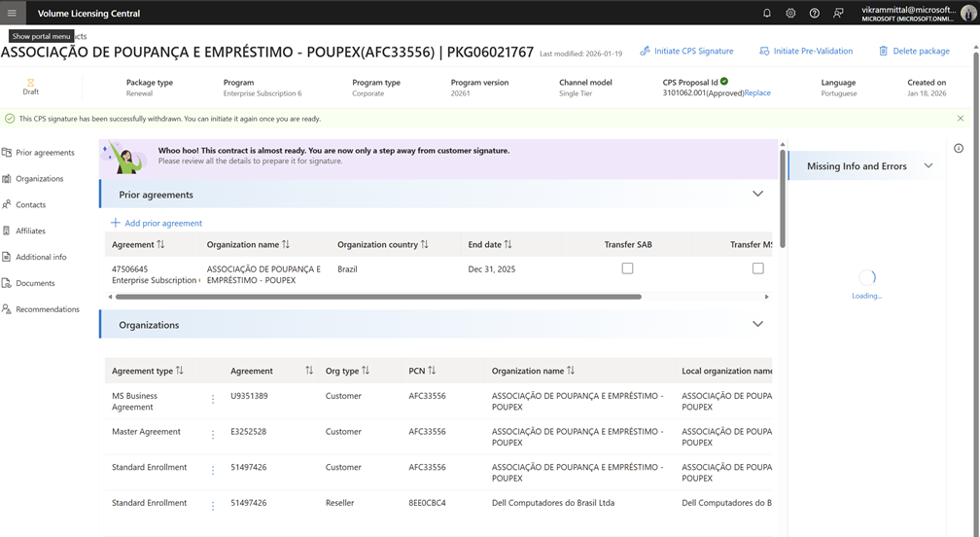Sort by Organization name in prior agreements

click(x=286, y=244)
